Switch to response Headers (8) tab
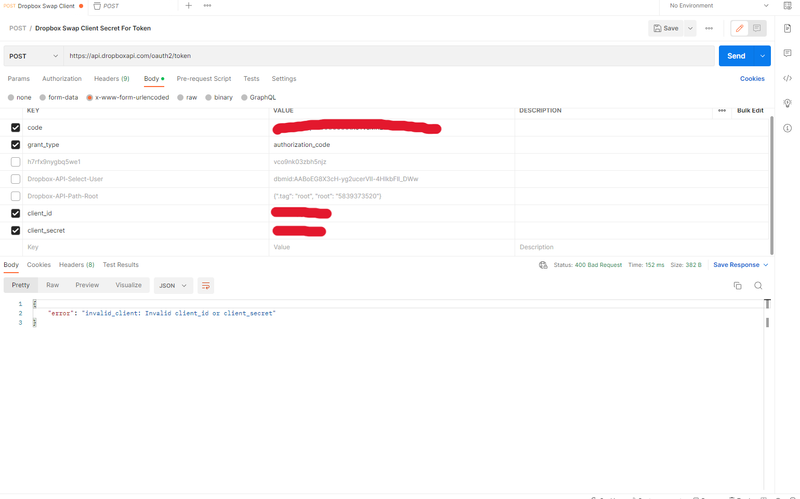Viewport: 800px width, 499px height. point(77,265)
